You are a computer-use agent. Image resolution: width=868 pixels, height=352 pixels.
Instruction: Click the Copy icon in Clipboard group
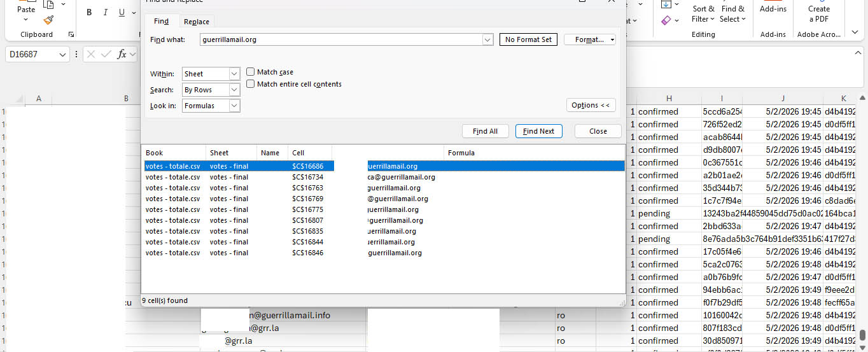(48, 5)
